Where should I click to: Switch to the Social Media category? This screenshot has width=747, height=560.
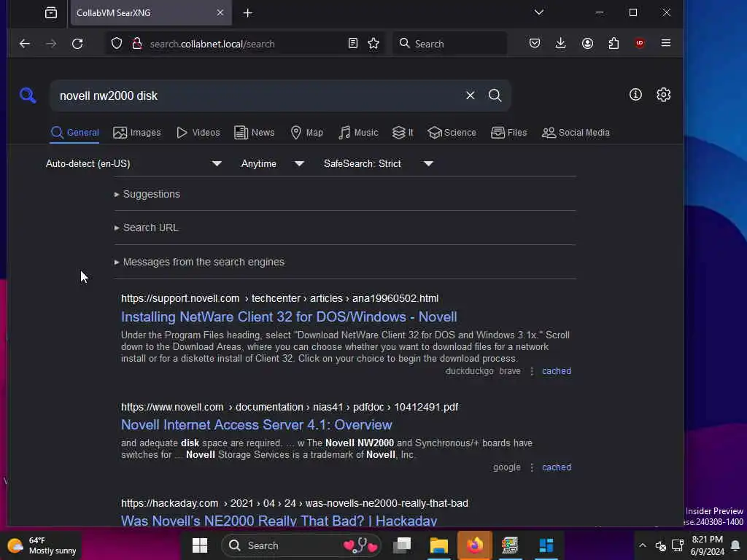click(576, 133)
